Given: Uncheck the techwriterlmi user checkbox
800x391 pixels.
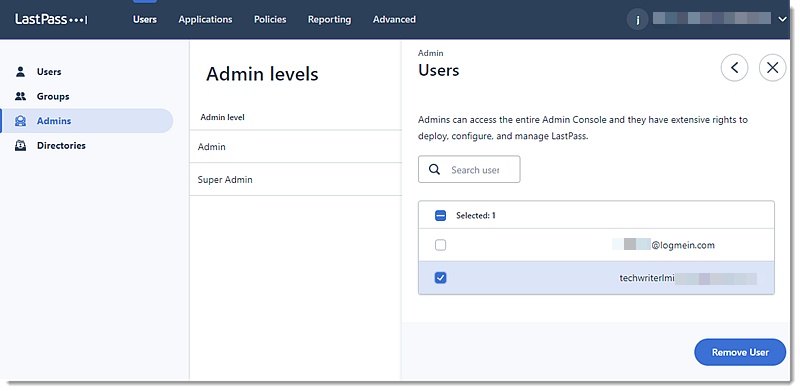Looking at the screenshot, I should click(440, 278).
